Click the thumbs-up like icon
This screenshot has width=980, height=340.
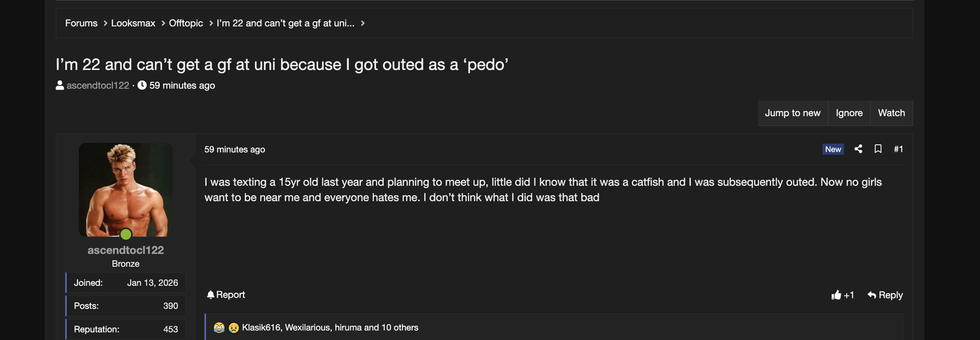pos(836,295)
